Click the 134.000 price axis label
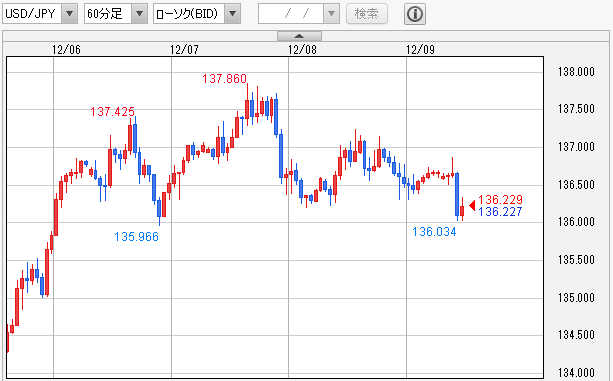 click(576, 373)
